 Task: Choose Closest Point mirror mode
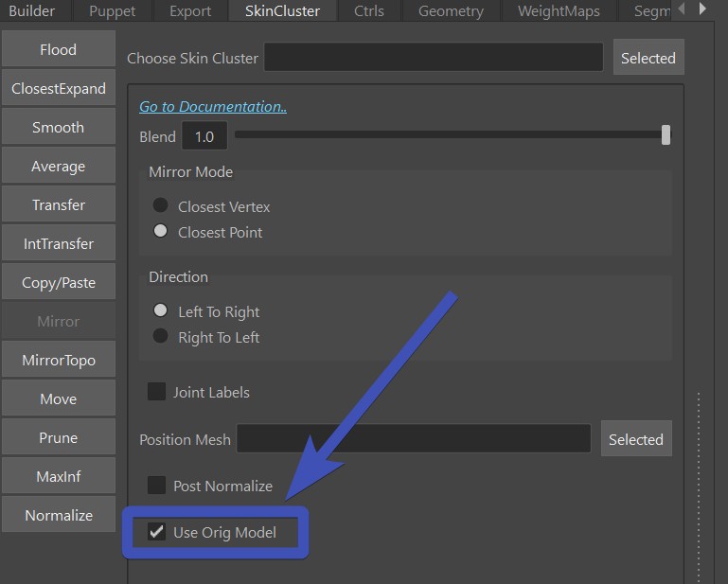click(161, 231)
